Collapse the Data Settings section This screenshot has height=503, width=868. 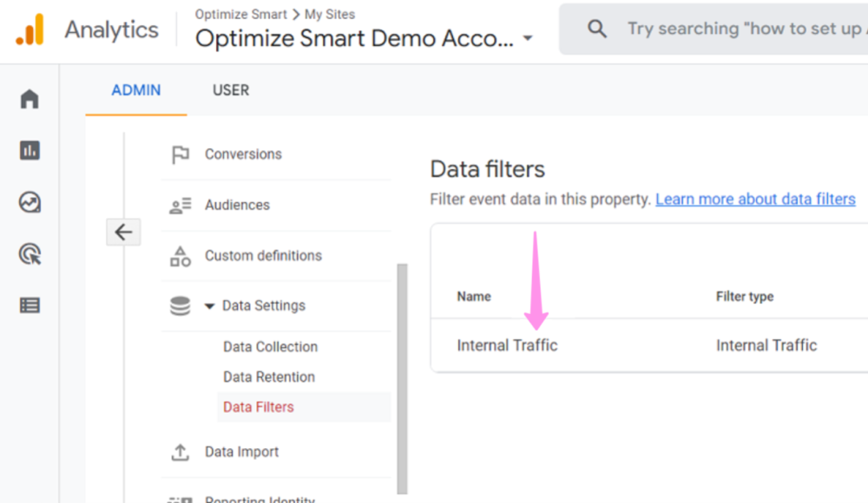pos(209,306)
